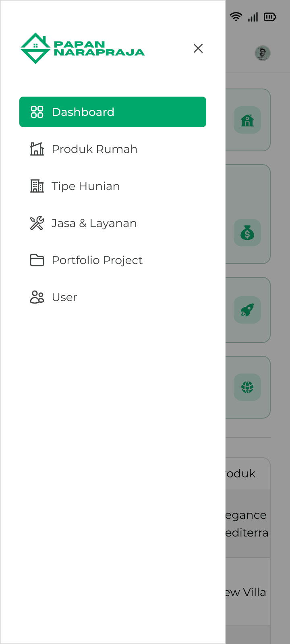Click the globe card icon
The width and height of the screenshot is (290, 644).
click(x=247, y=387)
